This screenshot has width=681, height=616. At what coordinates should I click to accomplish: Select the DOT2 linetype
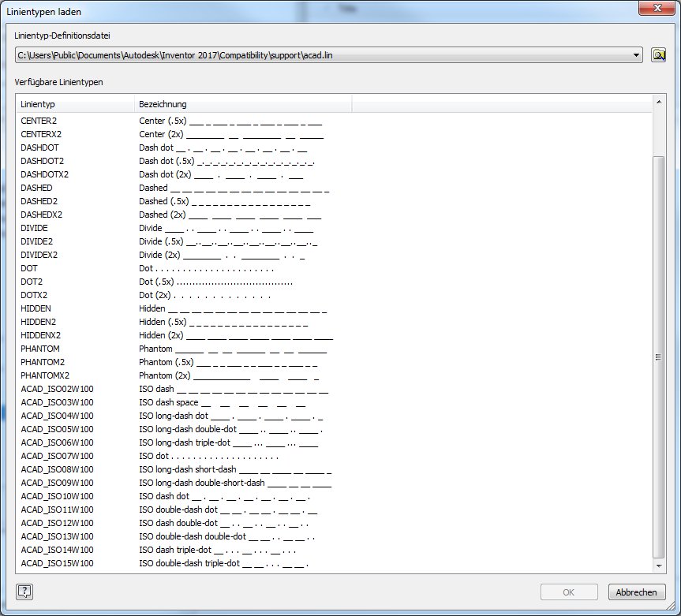tap(32, 282)
